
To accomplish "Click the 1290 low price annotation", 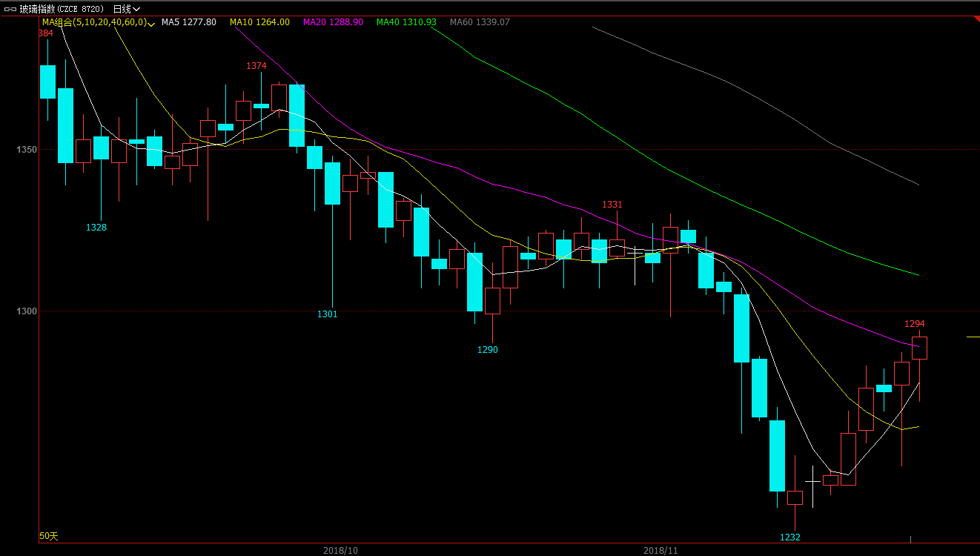I will pyautogui.click(x=488, y=349).
